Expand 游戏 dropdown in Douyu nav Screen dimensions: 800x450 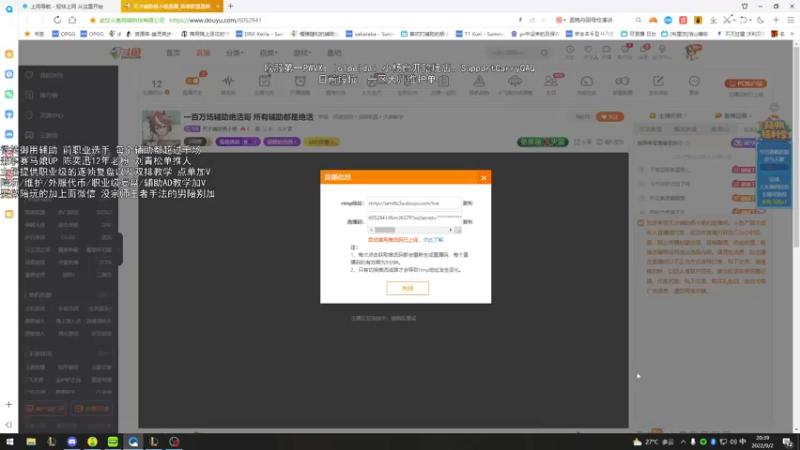[302, 53]
